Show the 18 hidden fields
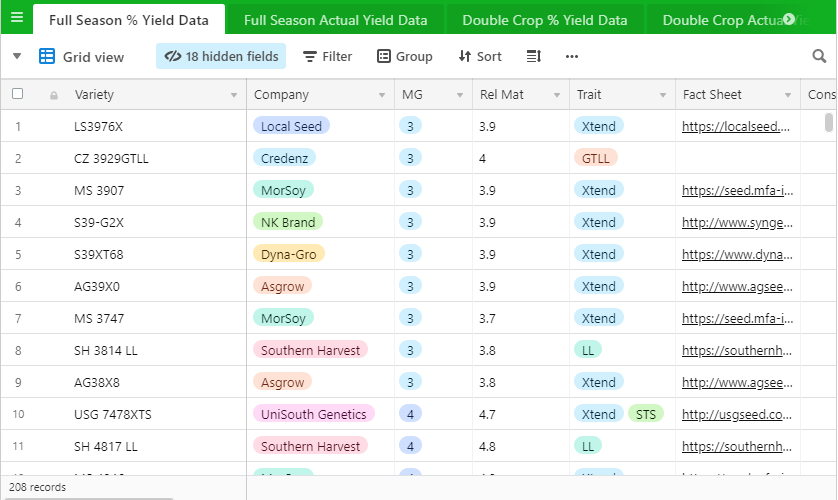This screenshot has width=838, height=500. click(x=221, y=56)
